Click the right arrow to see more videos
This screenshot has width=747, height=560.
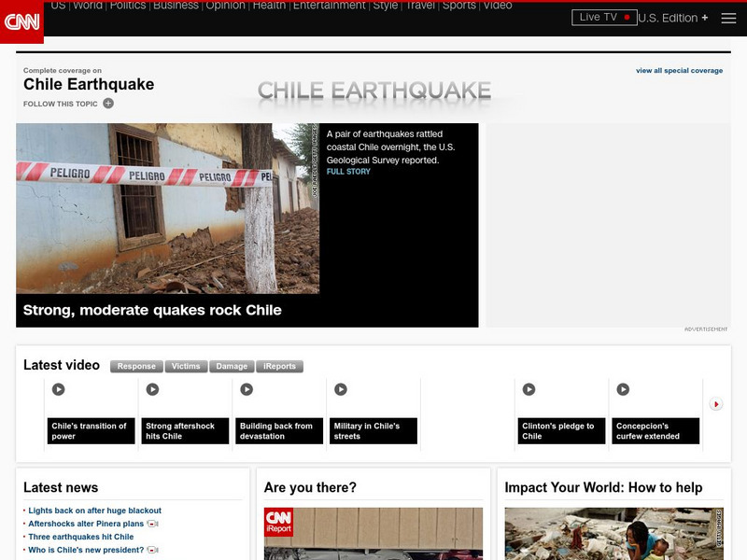[715, 403]
